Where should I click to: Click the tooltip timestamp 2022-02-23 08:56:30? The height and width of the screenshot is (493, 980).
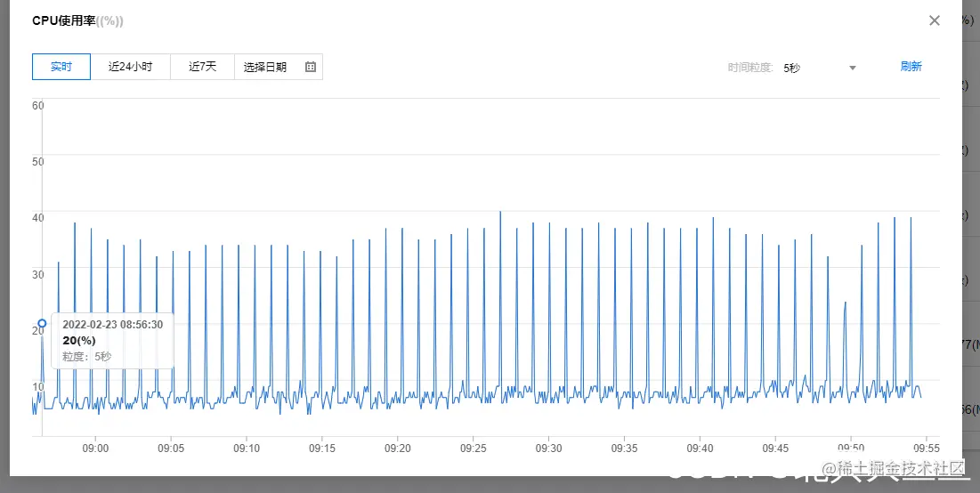[x=112, y=324]
